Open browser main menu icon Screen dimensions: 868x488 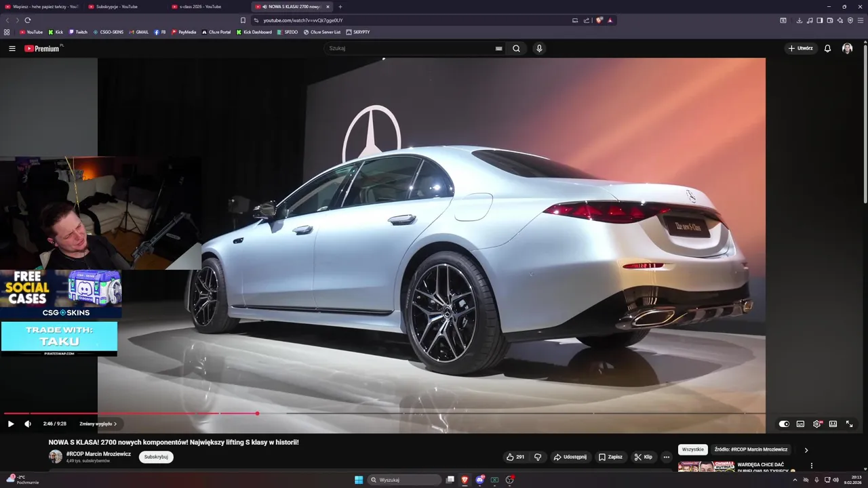tap(861, 20)
